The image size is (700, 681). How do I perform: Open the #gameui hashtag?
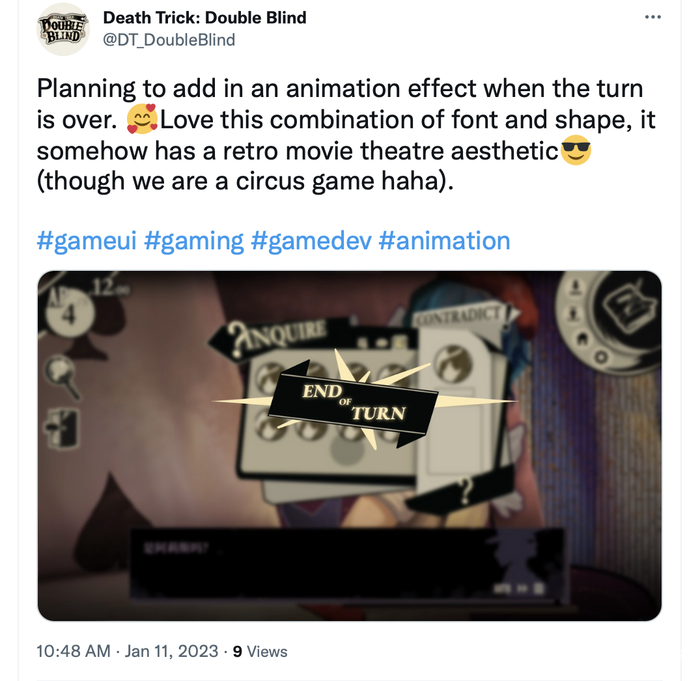click(87, 241)
